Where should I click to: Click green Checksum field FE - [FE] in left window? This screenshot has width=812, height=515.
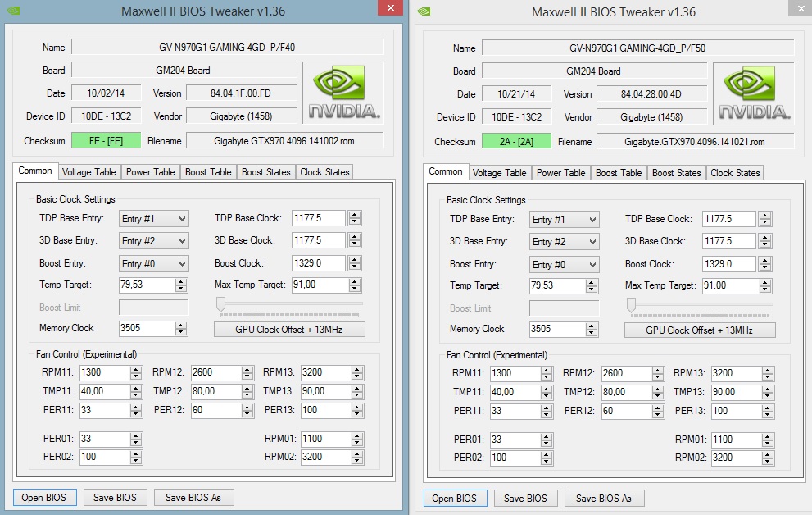pos(107,140)
